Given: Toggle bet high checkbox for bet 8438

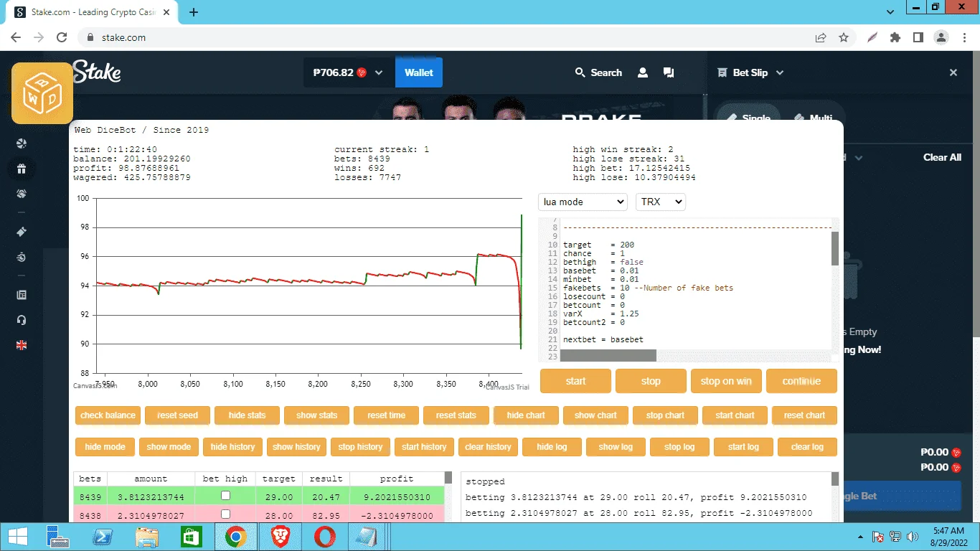Looking at the screenshot, I should pos(225,514).
